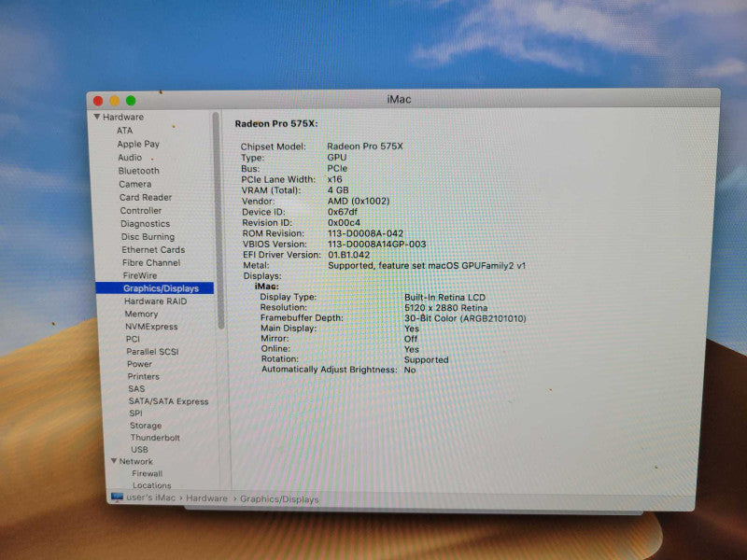Select Camera in the sidebar
Viewport: 747px width, 560px height.
[135, 184]
